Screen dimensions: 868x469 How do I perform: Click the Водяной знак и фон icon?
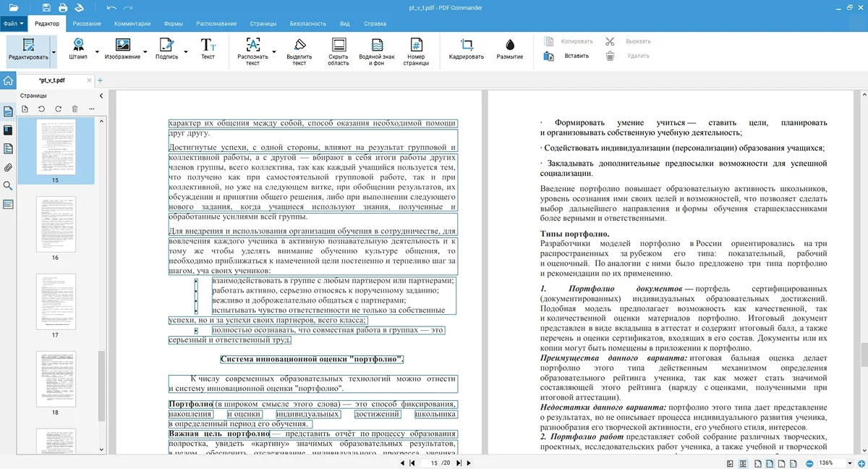point(376,46)
